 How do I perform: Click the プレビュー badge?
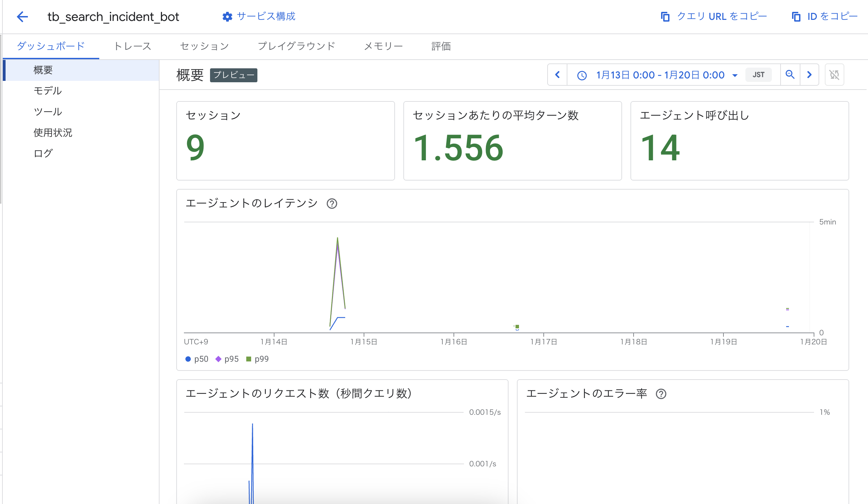pyautogui.click(x=234, y=75)
